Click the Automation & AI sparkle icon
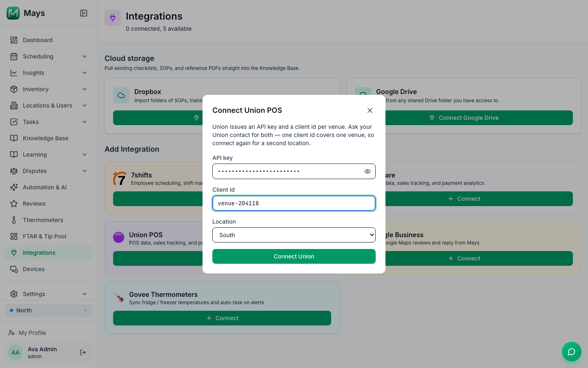588x368 pixels. 14,187
